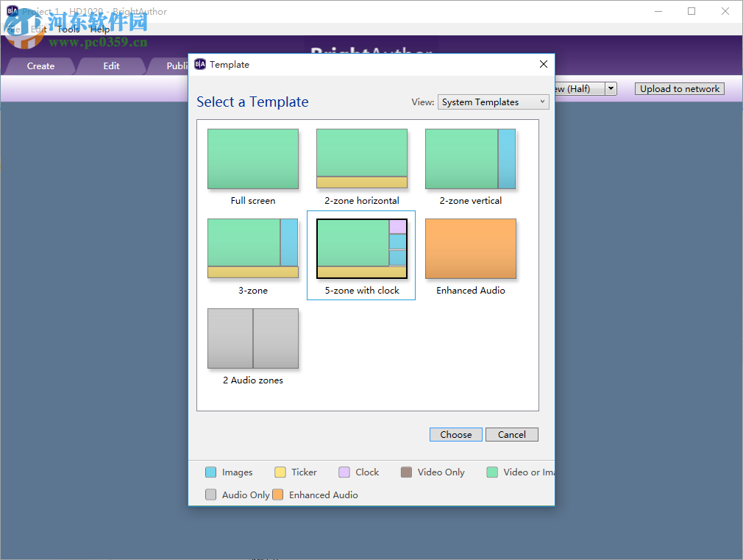Cancel the template selection
This screenshot has height=560, width=743.
(511, 434)
